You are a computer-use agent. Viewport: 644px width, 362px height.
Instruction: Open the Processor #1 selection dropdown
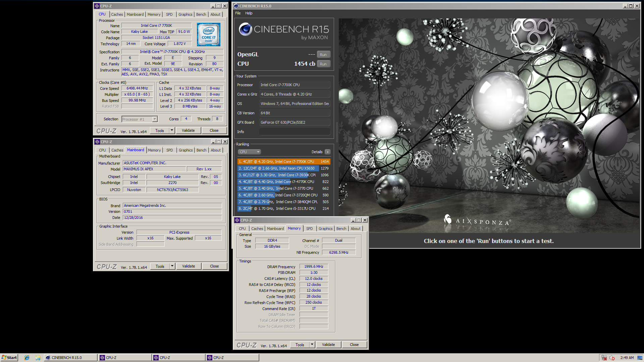click(x=155, y=119)
